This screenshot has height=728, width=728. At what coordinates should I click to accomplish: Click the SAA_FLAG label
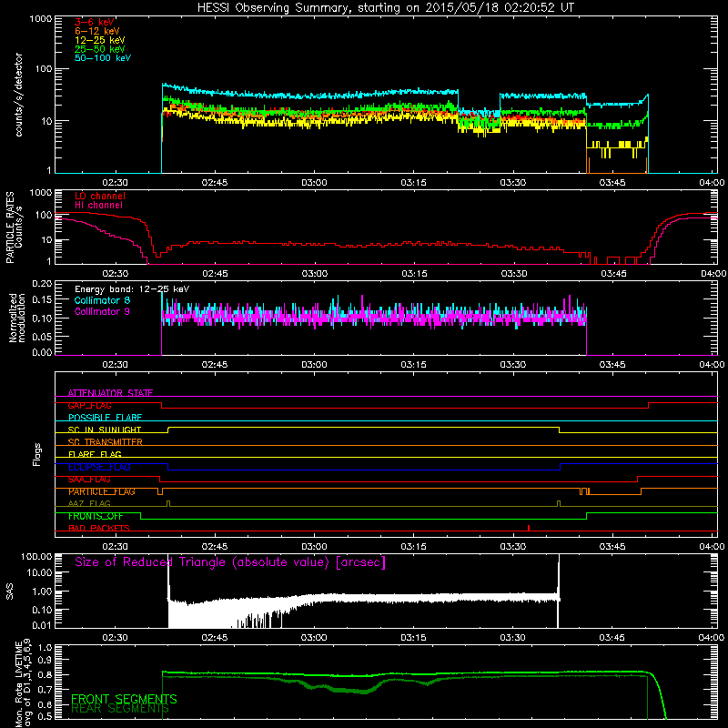tap(89, 480)
